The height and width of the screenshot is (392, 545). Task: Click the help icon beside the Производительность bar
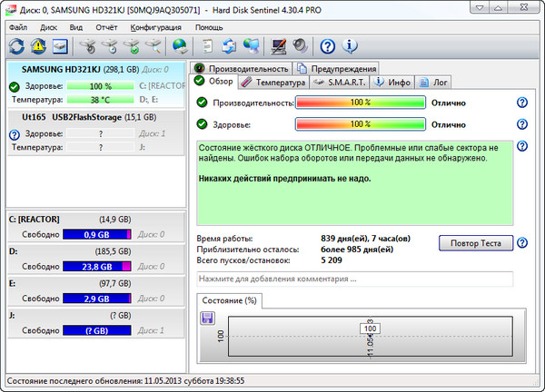click(522, 103)
